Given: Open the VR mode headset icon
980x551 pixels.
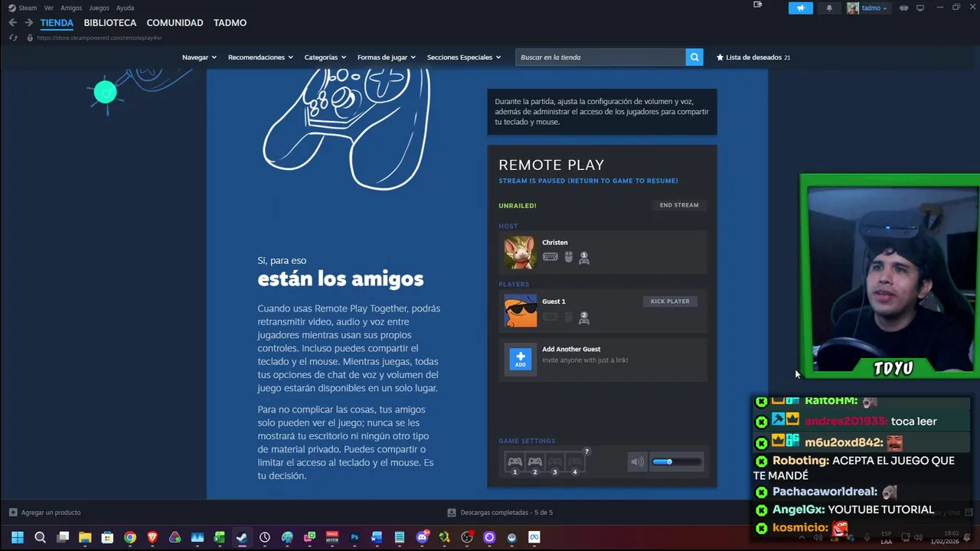Looking at the screenshot, I should (903, 8).
